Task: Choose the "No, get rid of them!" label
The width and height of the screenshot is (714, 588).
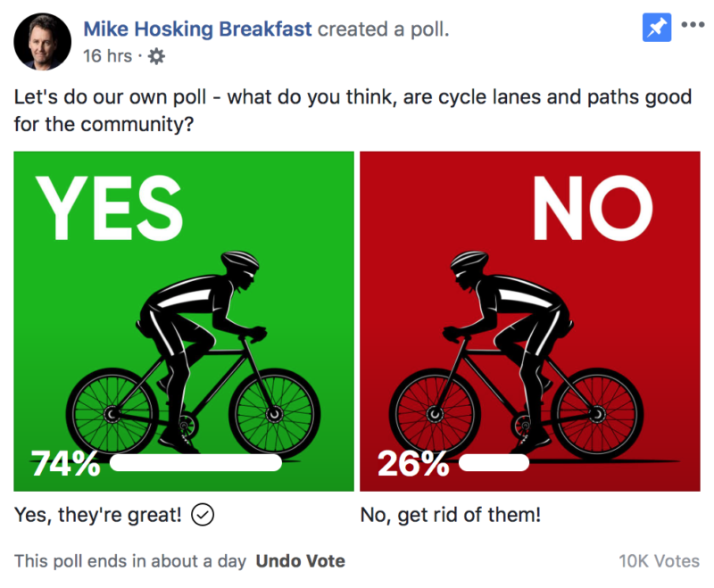Action: pyautogui.click(x=450, y=515)
